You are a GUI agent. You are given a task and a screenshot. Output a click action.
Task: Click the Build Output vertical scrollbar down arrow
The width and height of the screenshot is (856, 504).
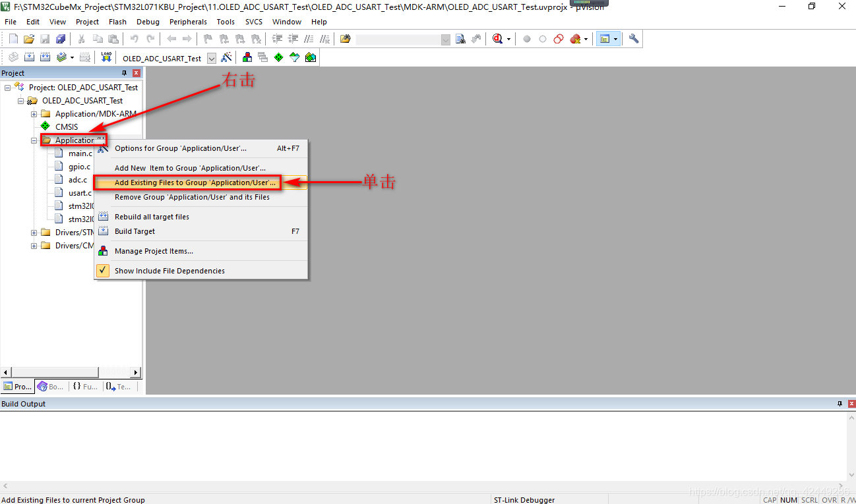[x=851, y=476]
